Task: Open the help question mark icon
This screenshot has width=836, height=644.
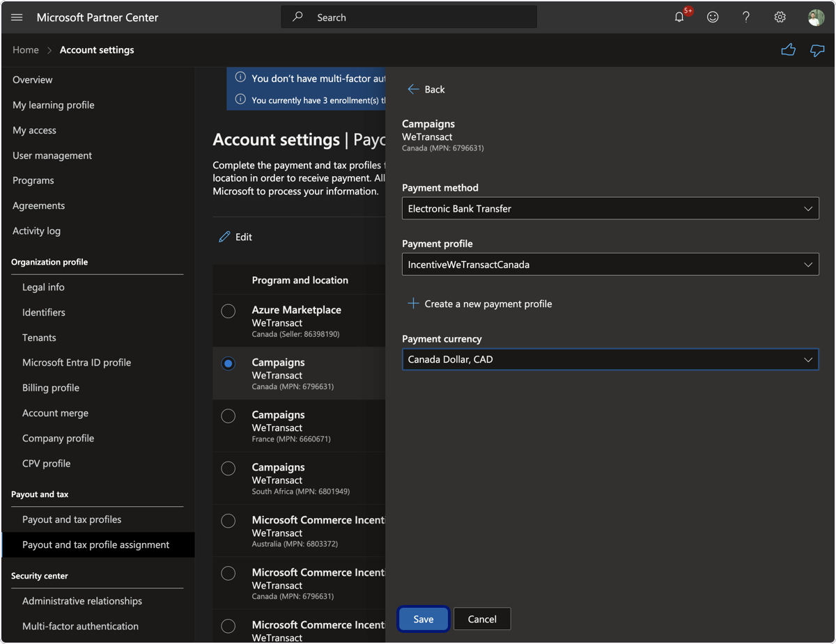Action: (x=746, y=17)
